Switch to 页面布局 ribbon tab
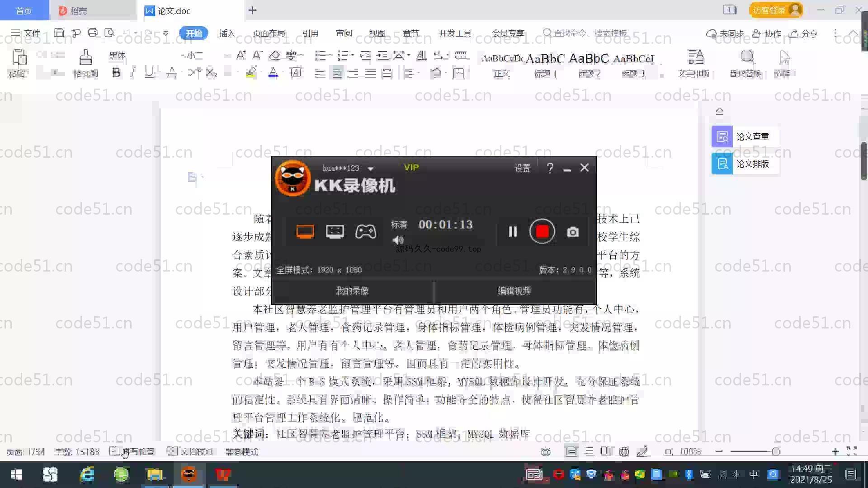The width and height of the screenshot is (868, 488). click(x=269, y=33)
